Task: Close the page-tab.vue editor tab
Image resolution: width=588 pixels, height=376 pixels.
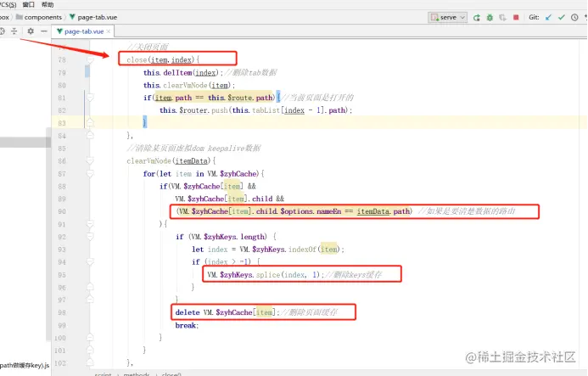Action: coord(109,31)
